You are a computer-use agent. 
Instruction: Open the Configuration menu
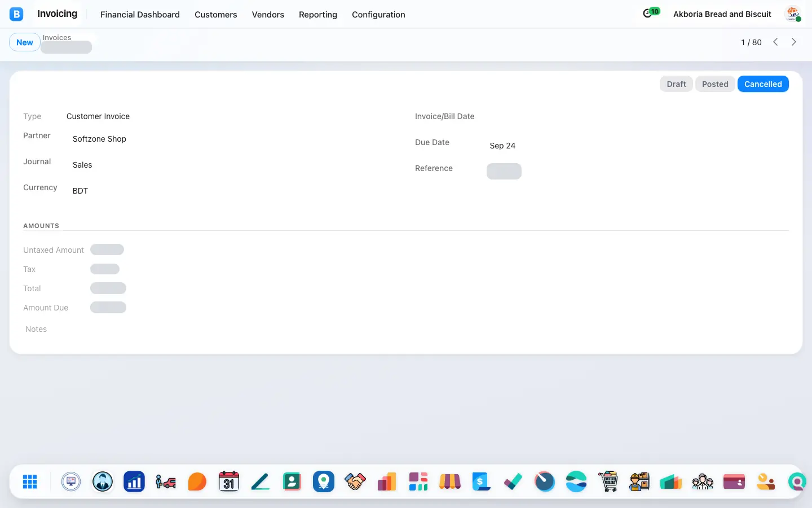point(378,15)
